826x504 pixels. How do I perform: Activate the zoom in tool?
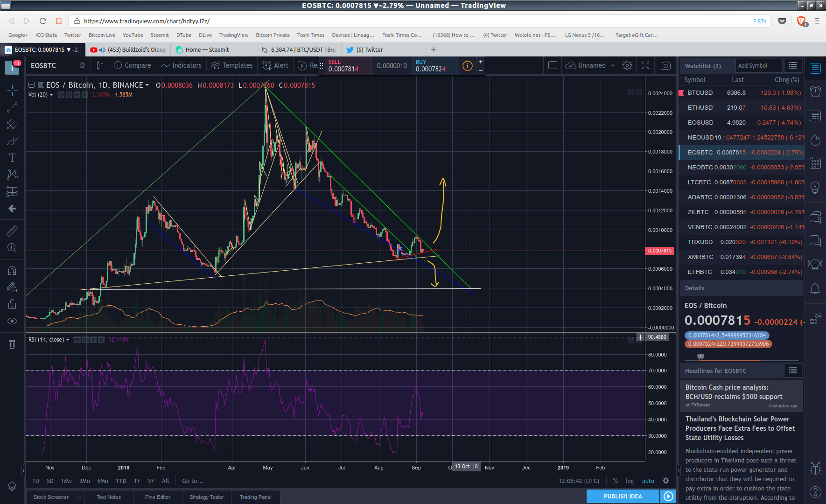pos(12,248)
